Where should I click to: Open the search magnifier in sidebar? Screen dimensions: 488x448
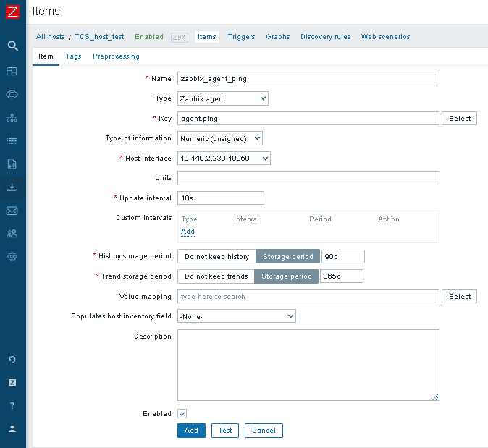point(12,46)
